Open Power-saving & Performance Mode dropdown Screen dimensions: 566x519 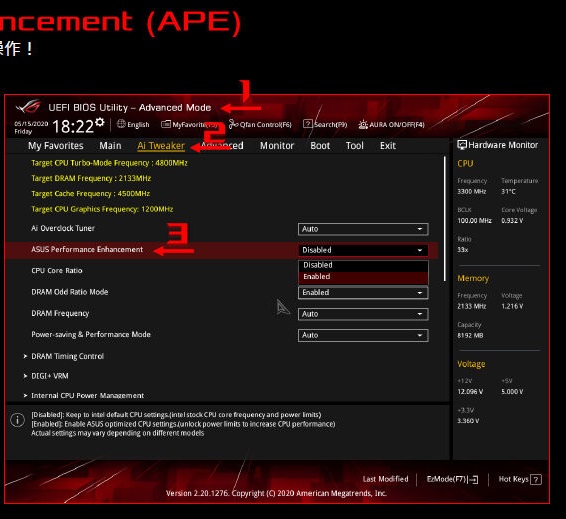point(363,335)
